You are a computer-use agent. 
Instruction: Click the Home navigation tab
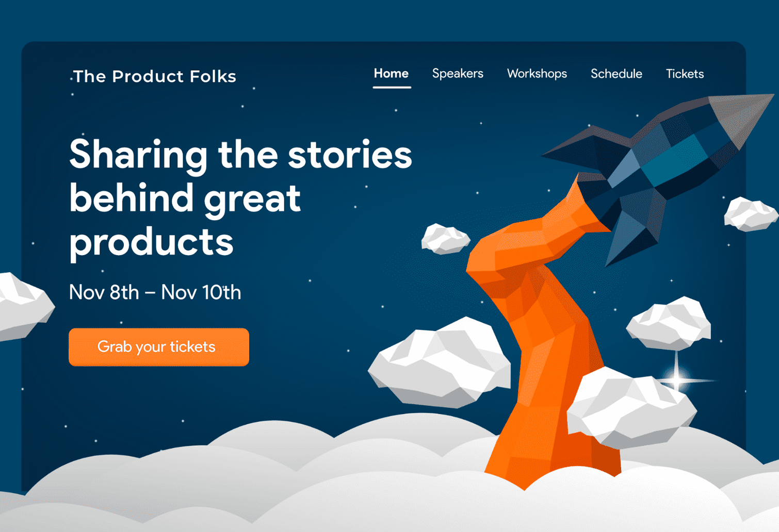coord(391,74)
